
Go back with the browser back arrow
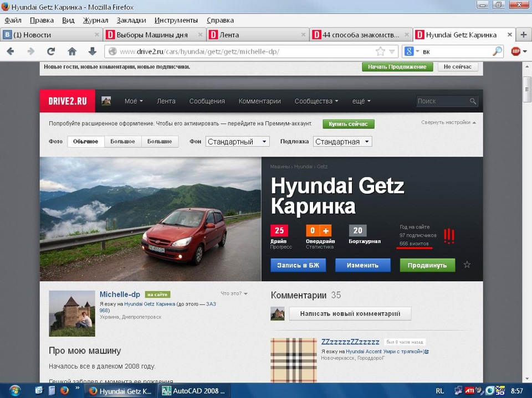click(x=11, y=51)
